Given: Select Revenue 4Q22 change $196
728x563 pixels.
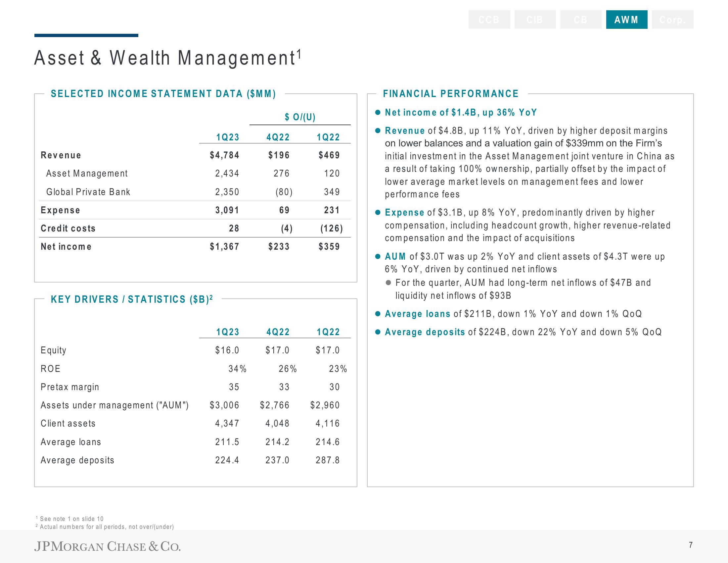Looking at the screenshot, I should [x=279, y=155].
